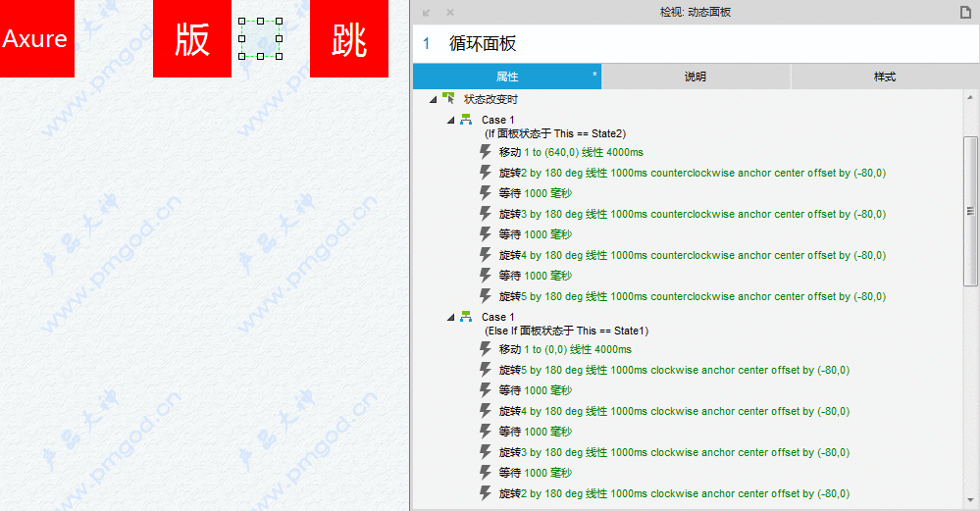Select the red 版 box on canvas
This screenshot has height=511, width=980.
coord(192,38)
